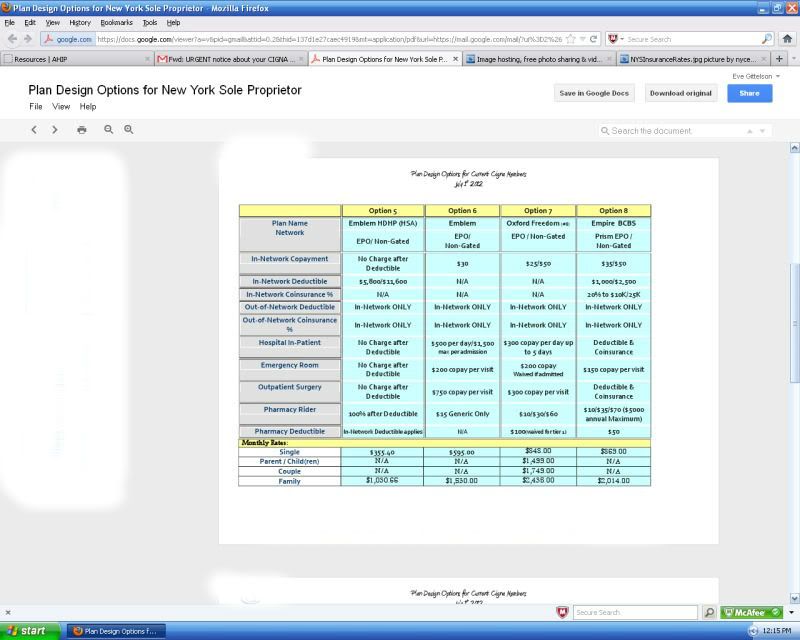800x640 pixels.
Task: Zoom in on the document
Action: point(129,130)
